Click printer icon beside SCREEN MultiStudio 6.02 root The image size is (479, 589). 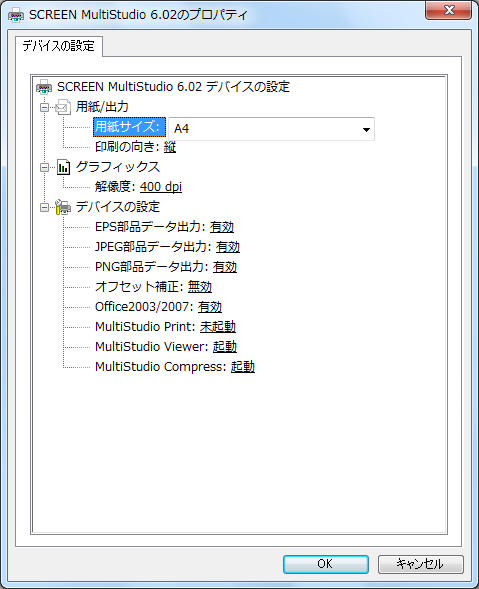(44, 87)
